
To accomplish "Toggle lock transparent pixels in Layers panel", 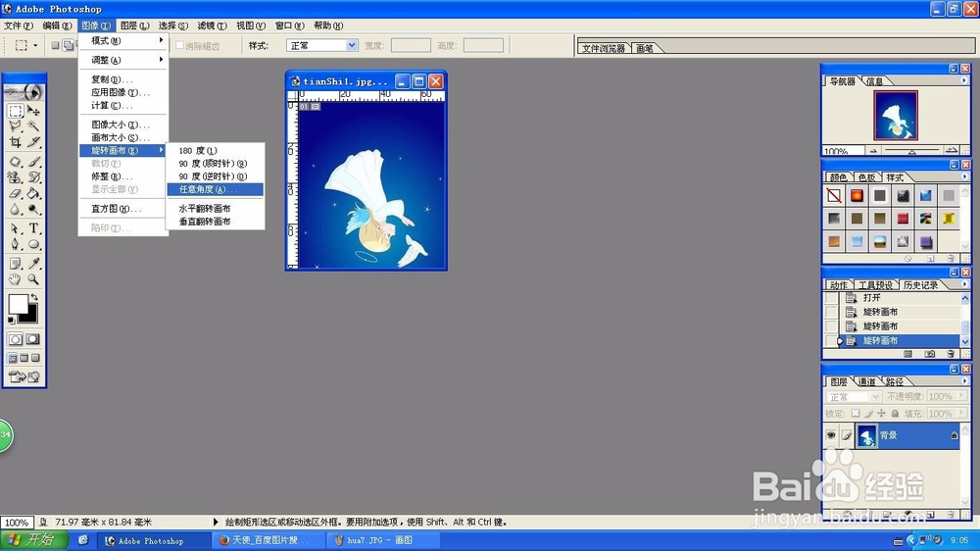I will pyautogui.click(x=856, y=414).
